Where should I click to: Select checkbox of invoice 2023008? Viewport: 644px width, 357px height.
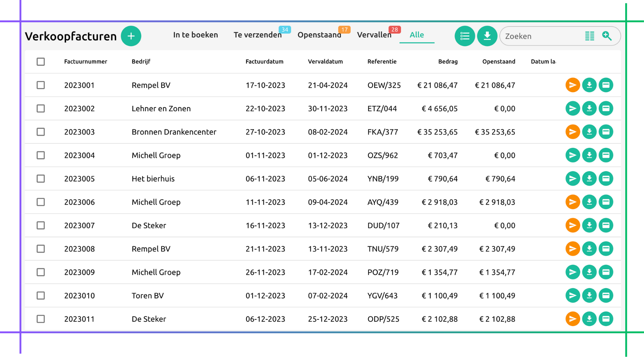pos(41,249)
